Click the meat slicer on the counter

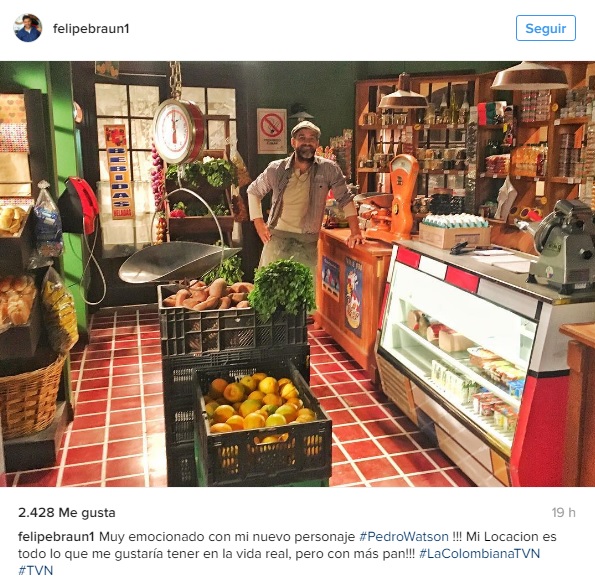tap(561, 247)
